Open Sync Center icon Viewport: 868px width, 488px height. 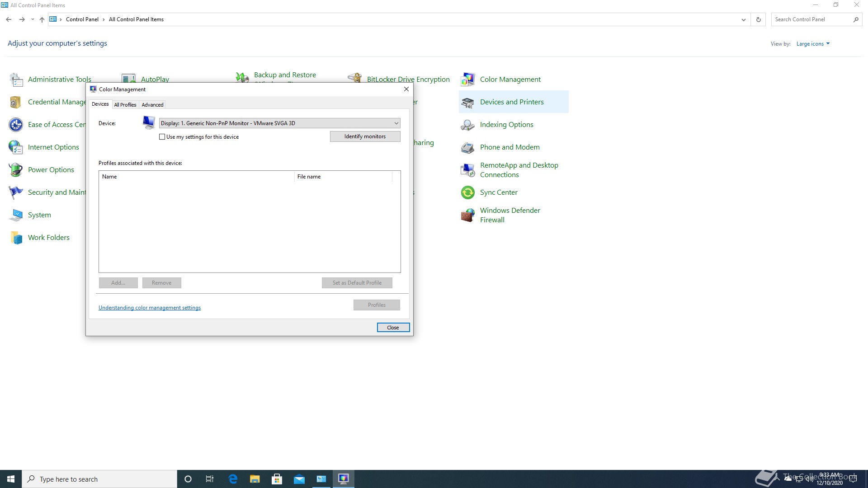coord(468,192)
